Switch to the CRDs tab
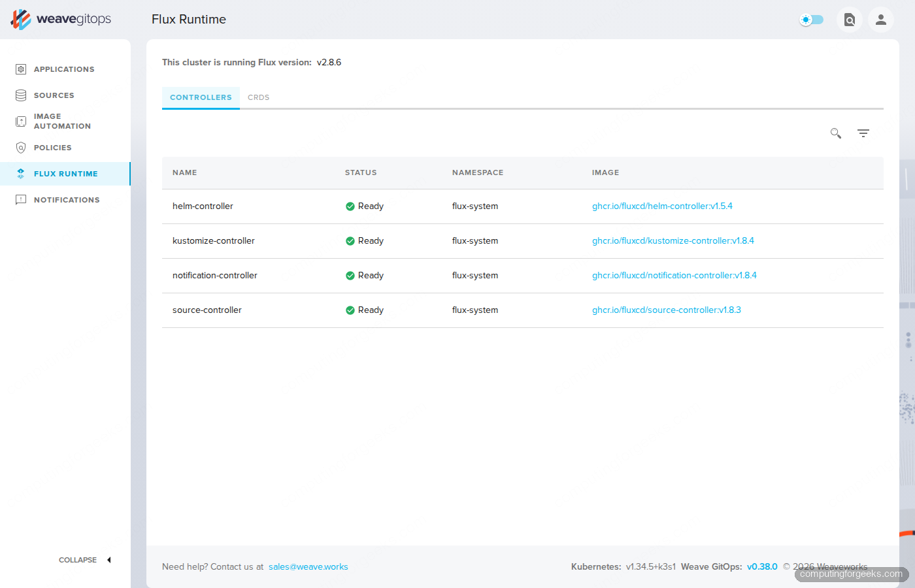915x588 pixels. (258, 97)
